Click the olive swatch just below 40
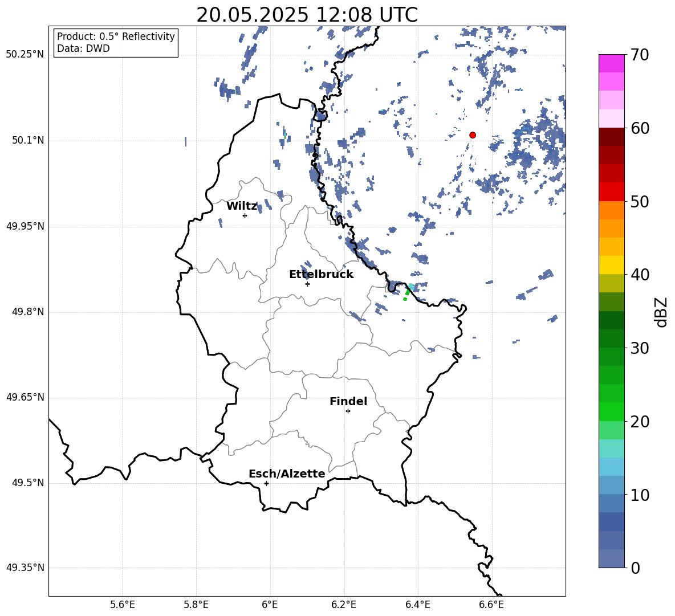Image resolution: width=675 pixels, height=616 pixels. 612,283
